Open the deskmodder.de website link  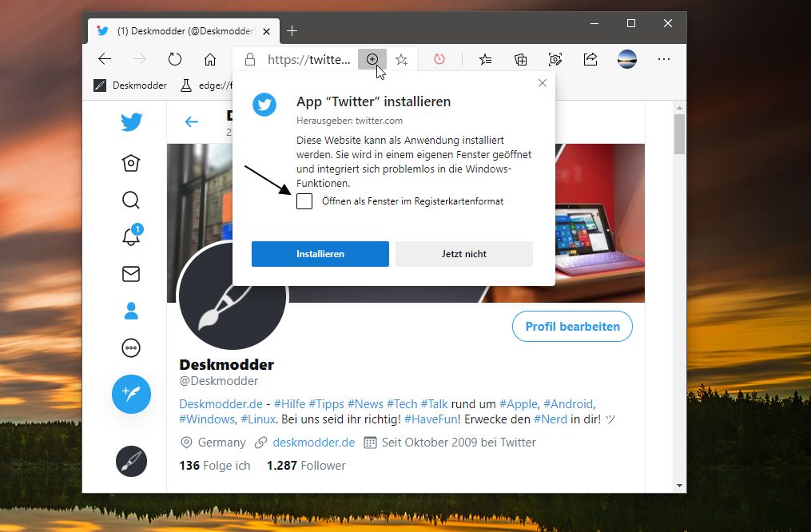pos(313,443)
